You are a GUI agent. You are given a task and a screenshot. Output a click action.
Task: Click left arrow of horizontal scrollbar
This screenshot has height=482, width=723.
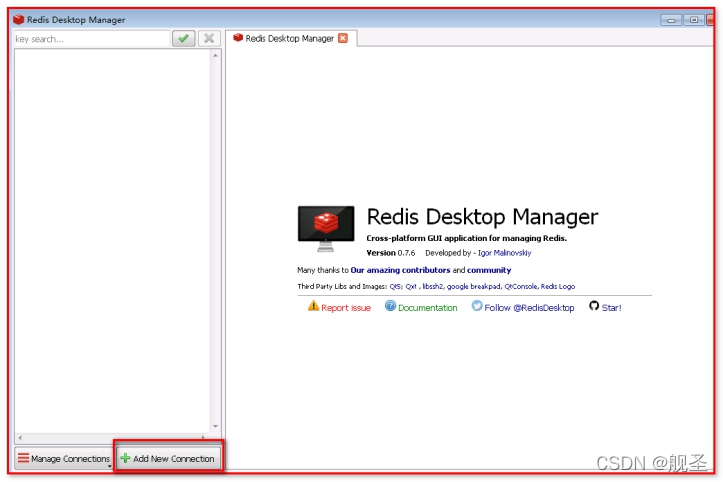[x=20, y=437]
